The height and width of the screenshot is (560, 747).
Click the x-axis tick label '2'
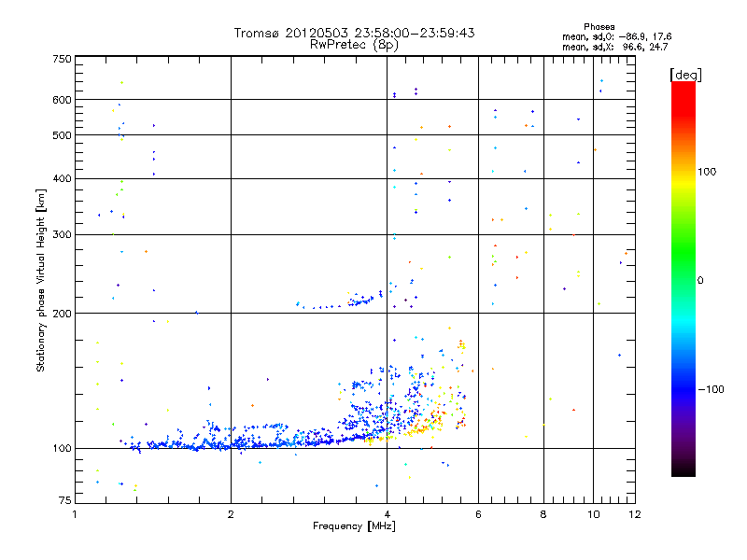(x=231, y=514)
